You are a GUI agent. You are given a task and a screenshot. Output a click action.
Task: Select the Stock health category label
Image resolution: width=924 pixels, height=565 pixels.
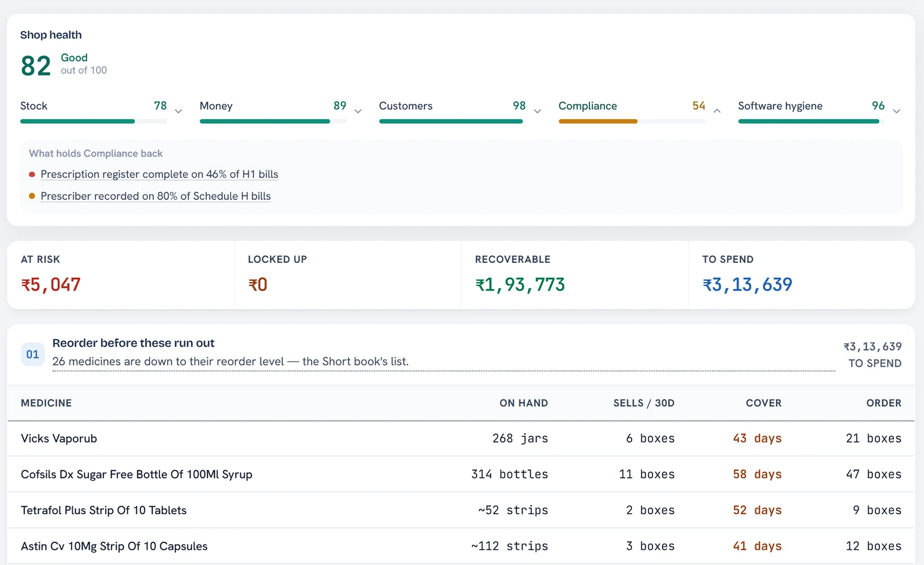point(33,106)
